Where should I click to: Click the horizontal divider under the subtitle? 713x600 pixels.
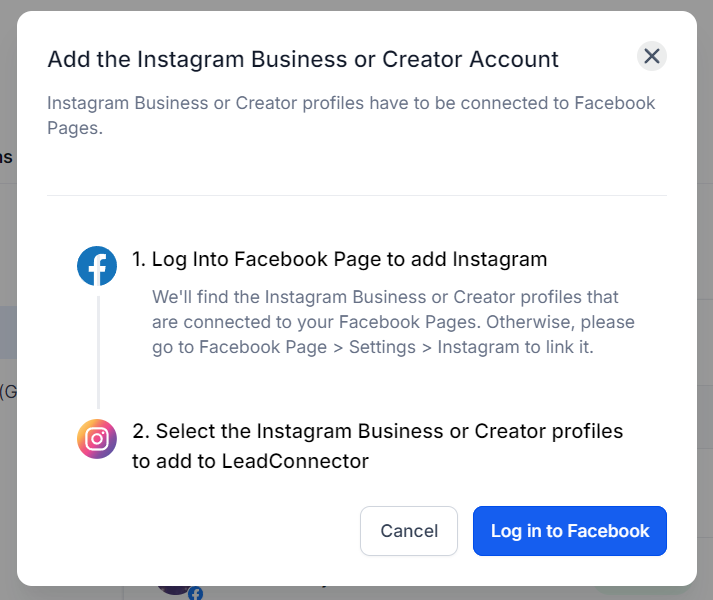(357, 195)
